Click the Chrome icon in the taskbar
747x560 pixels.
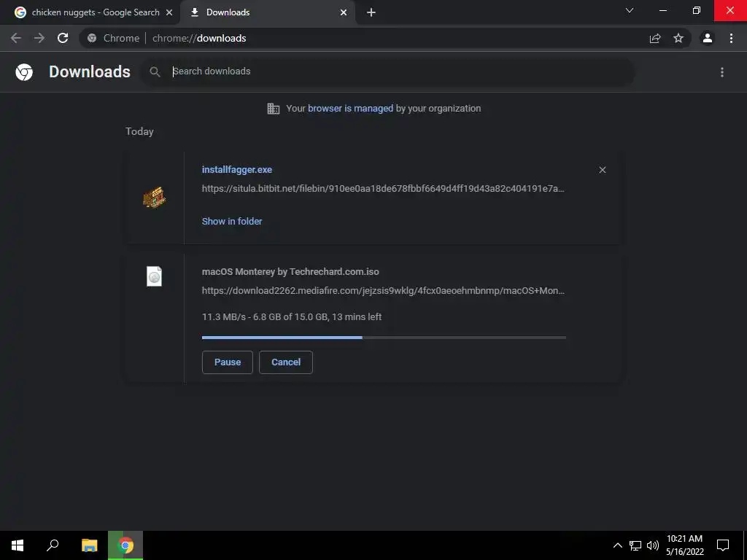[125, 545]
